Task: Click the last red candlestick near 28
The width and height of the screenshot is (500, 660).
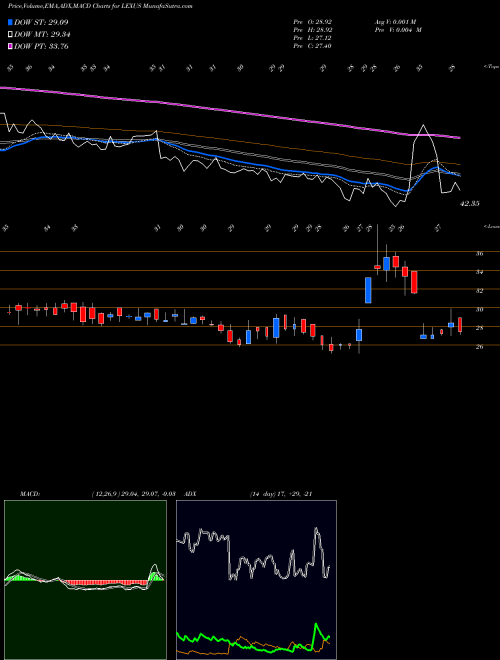Action: point(460,325)
